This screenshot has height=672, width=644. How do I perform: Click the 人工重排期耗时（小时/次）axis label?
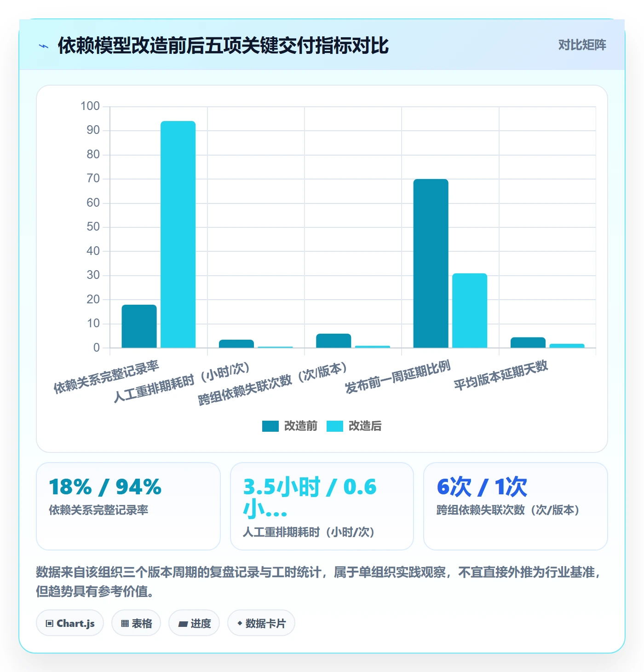[x=182, y=382]
